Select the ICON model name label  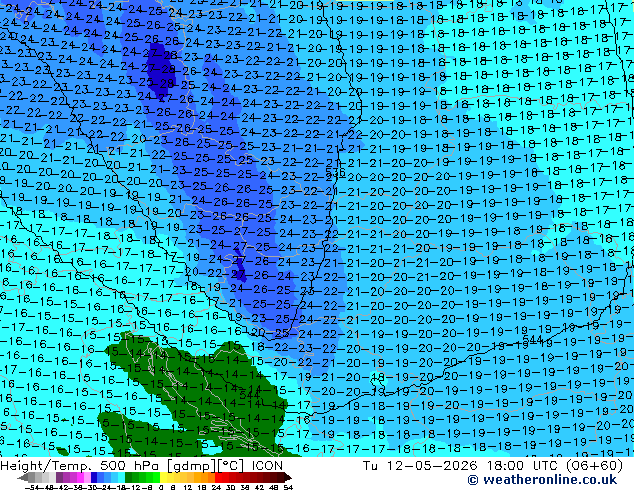[267, 466]
